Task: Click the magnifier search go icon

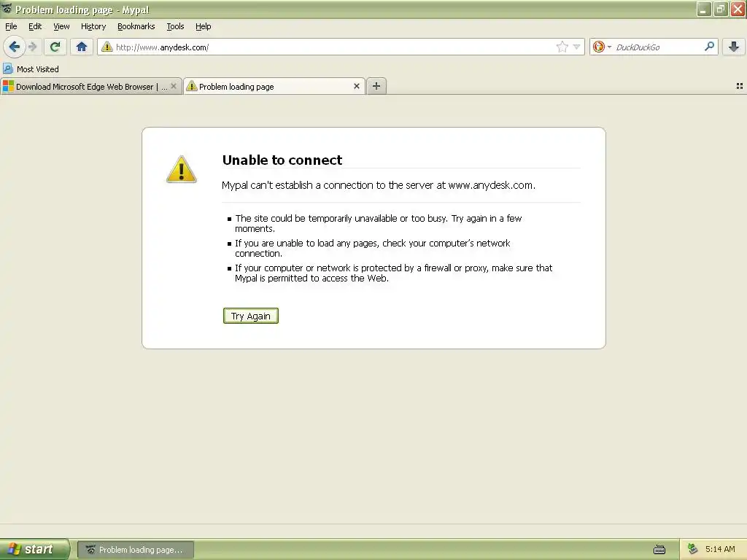Action: pos(709,46)
